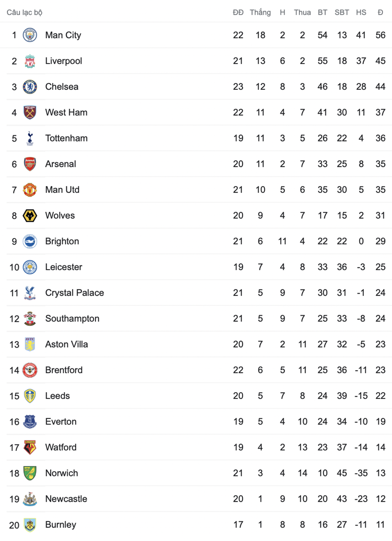Click the West Ham club crest
Screen dimensions: 392x541
[x=30, y=112]
